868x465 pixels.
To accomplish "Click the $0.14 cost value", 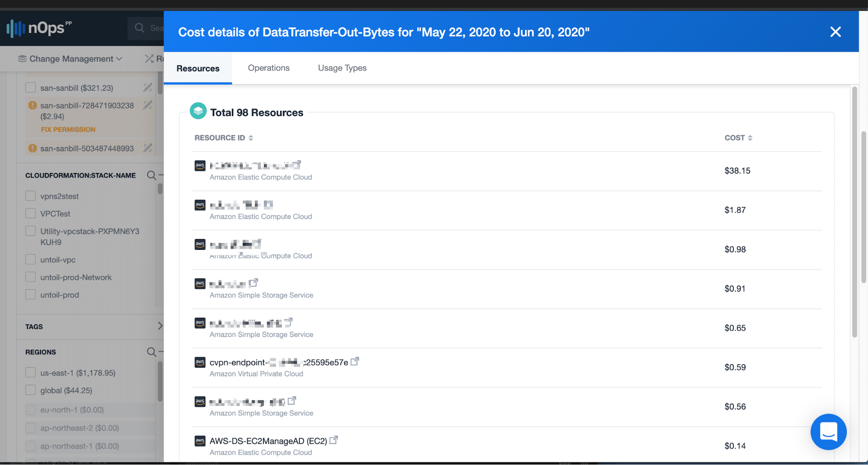I will click(x=735, y=446).
